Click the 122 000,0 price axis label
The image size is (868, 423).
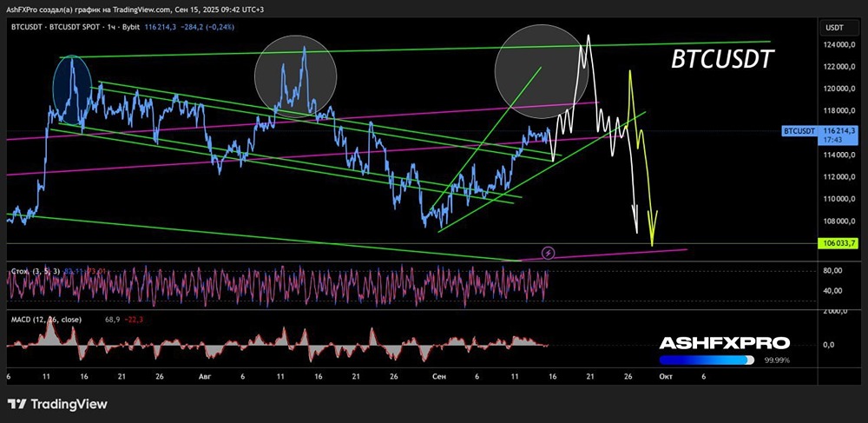pyautogui.click(x=838, y=67)
